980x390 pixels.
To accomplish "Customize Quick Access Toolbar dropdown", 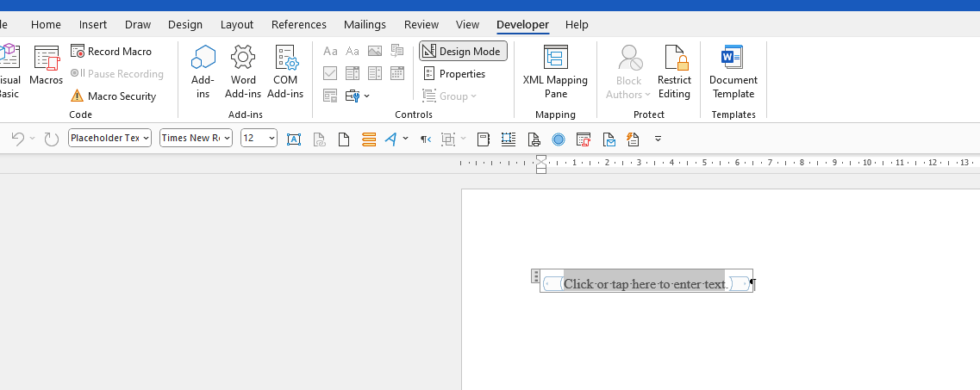I will 658,139.
